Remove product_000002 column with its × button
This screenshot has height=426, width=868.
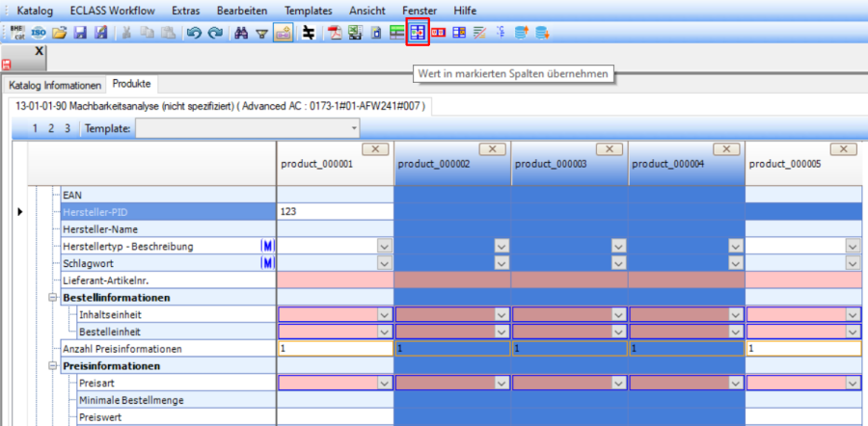(x=493, y=148)
